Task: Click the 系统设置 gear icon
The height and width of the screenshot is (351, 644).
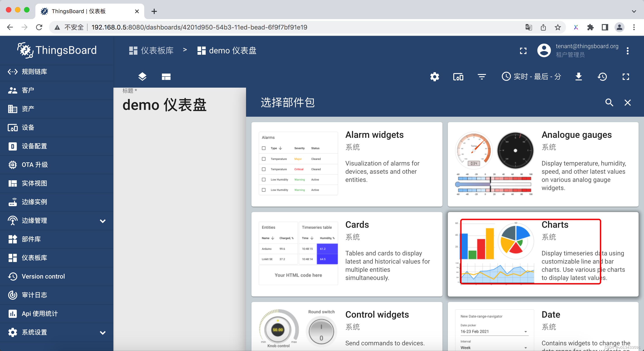Action: 12,332
